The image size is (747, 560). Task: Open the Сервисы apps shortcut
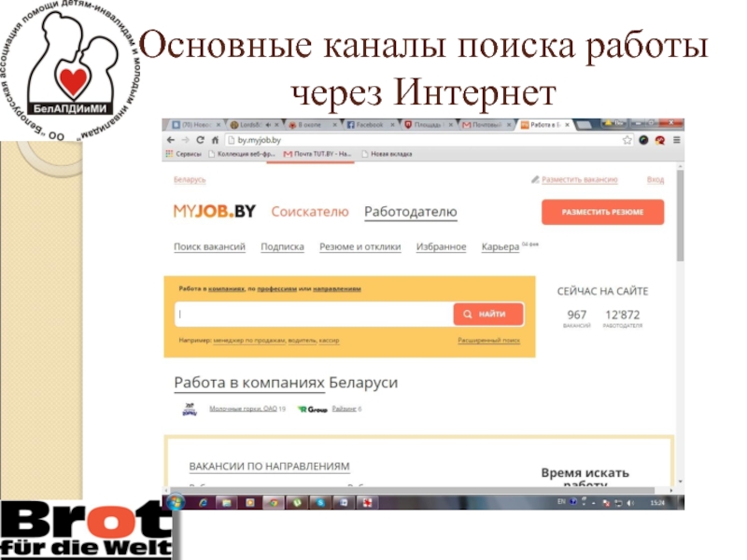coord(183,154)
